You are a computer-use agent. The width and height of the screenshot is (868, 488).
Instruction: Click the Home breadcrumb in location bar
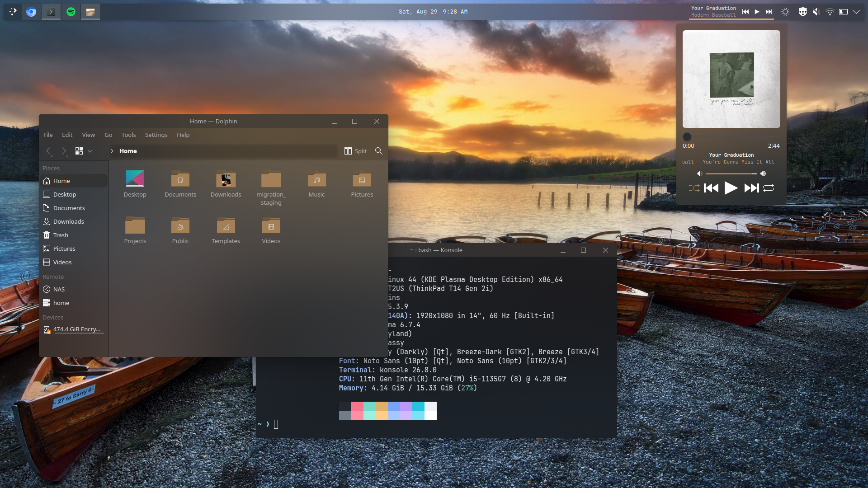point(128,151)
